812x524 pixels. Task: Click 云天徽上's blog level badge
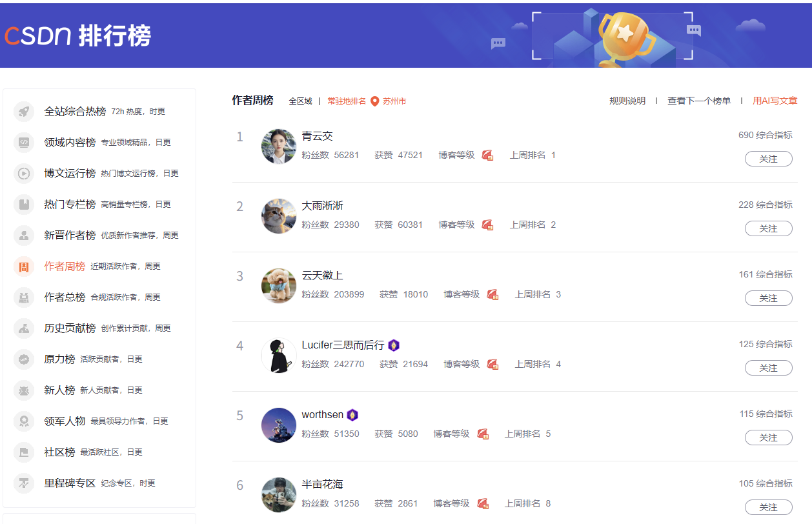pyautogui.click(x=492, y=294)
